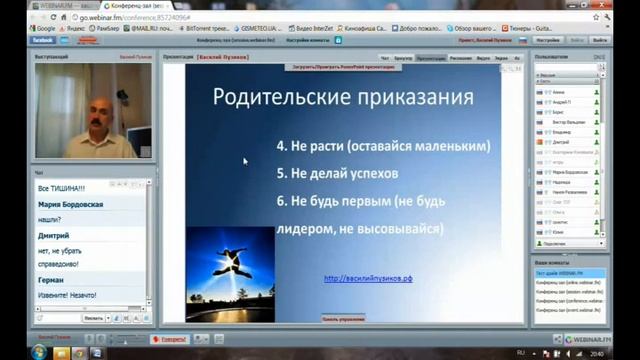Open dropdown arrow next to Послать
Screen dimensions: 640x360
[x=108, y=318]
